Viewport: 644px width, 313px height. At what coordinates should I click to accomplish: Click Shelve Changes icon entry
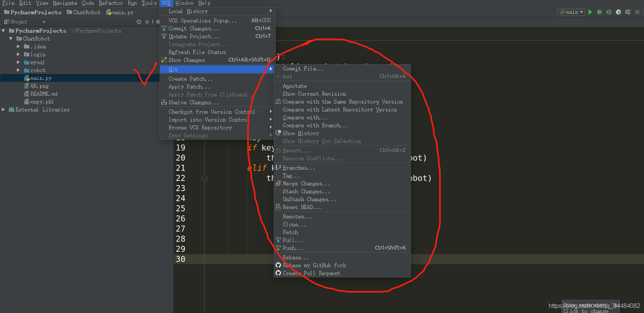[x=164, y=102]
